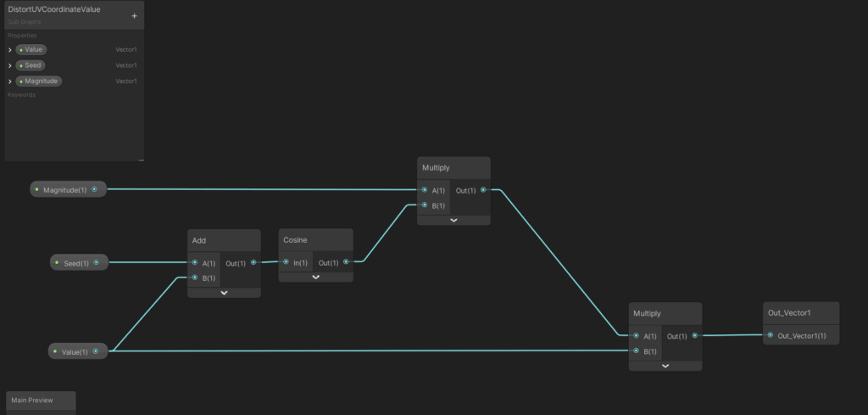This screenshot has width=868, height=415.
Task: Click the Seed node output port
Action: [x=96, y=263]
